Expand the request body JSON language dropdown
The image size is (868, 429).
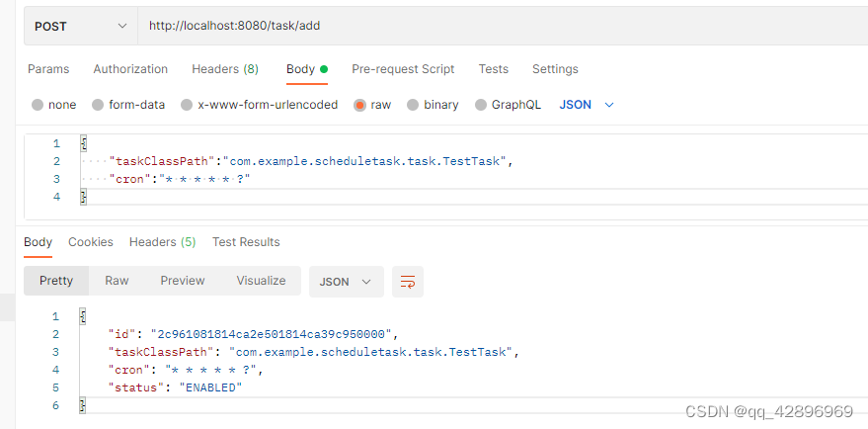(x=587, y=105)
